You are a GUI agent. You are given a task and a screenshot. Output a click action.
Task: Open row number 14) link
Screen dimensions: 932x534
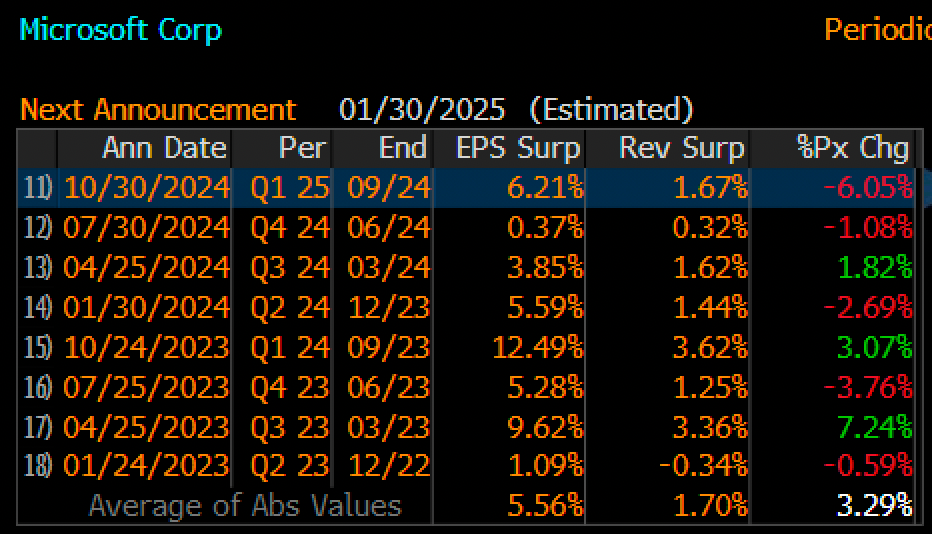point(37,307)
